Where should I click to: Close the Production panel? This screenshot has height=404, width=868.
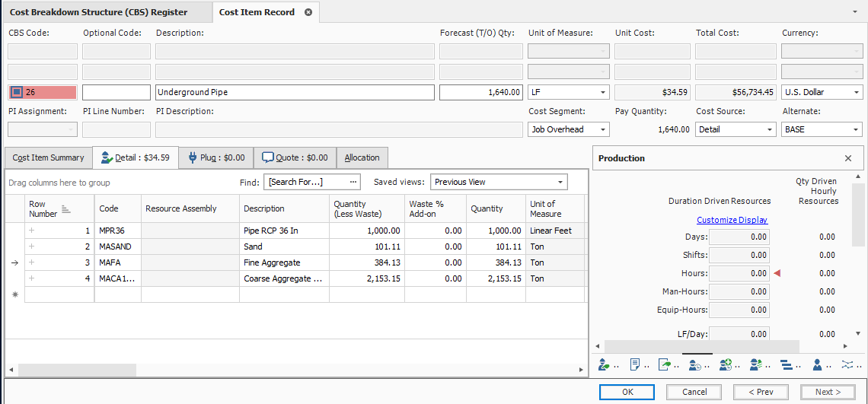pyautogui.click(x=848, y=158)
